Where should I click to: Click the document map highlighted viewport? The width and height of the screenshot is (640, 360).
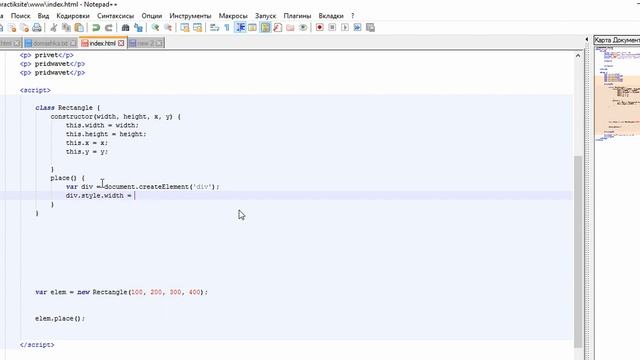pos(617,105)
